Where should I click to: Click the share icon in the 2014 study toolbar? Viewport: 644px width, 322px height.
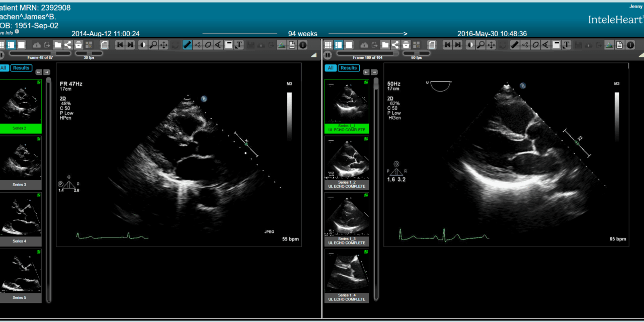click(x=68, y=45)
